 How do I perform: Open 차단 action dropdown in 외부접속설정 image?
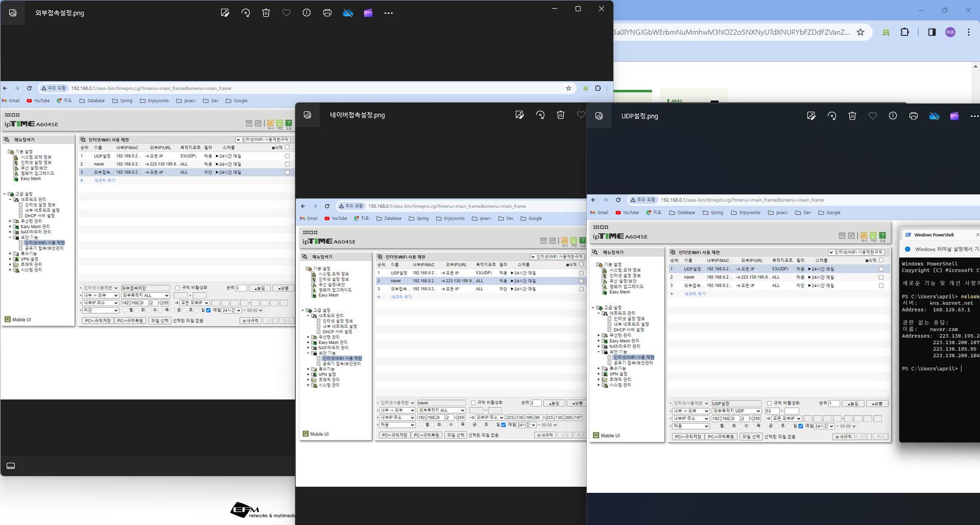[x=101, y=310]
